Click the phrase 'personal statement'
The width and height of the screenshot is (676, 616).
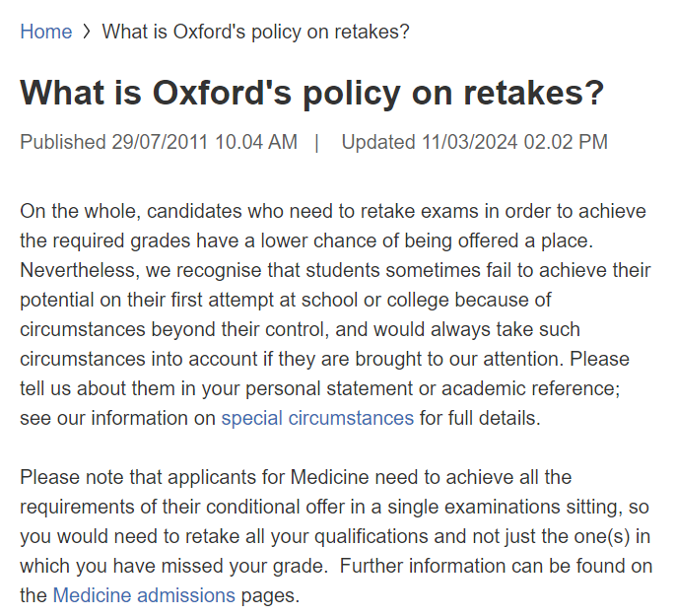tap(329, 388)
